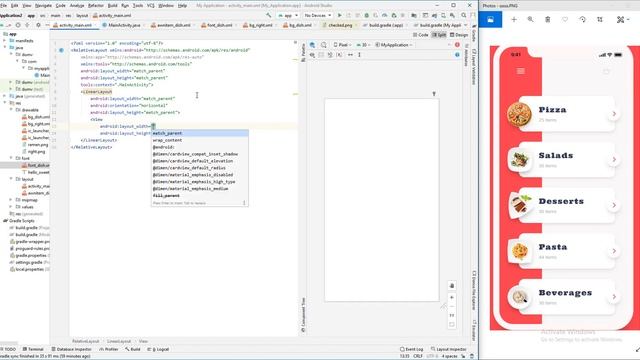This screenshot has height=360, width=640.
Task: Click the project panel gear settings icon
Action: click(38, 25)
